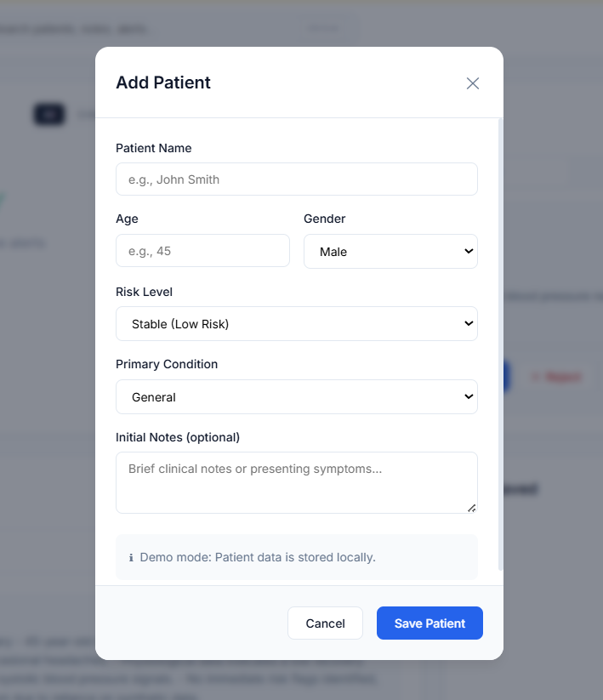This screenshot has height=700, width=603.
Task: Click the Initial Notes (optional) label
Action: [x=178, y=437]
